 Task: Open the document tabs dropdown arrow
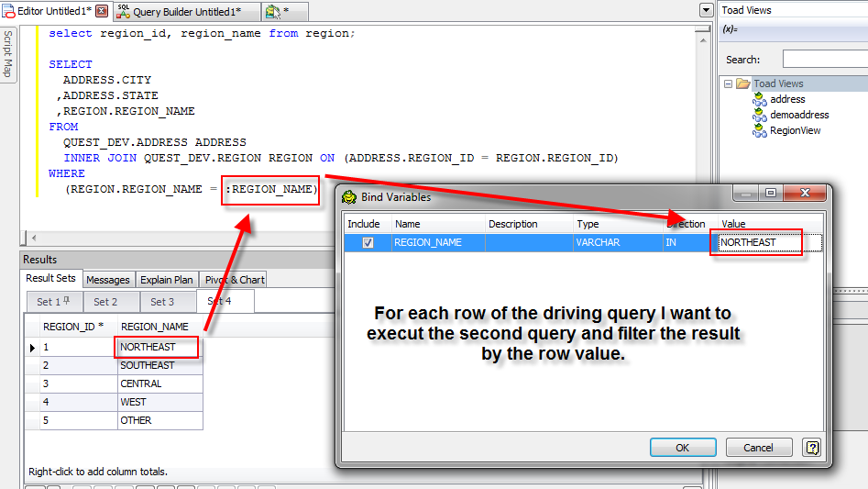[x=706, y=10]
